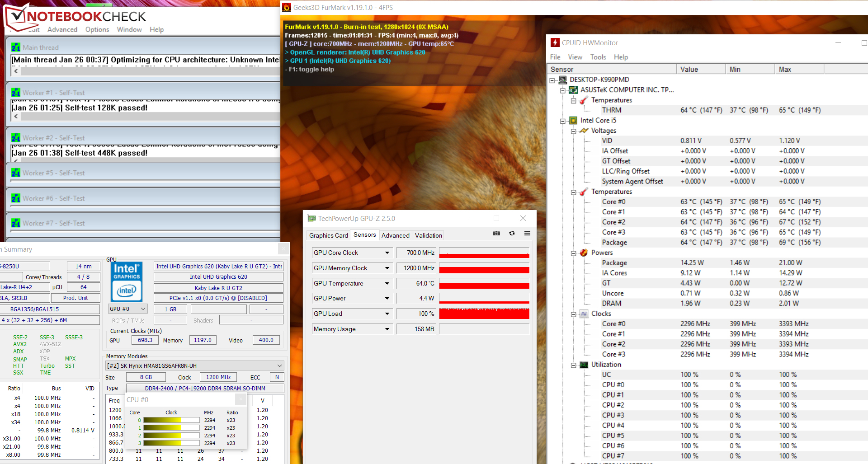Click the GPU Load red usage graph

[484, 314]
